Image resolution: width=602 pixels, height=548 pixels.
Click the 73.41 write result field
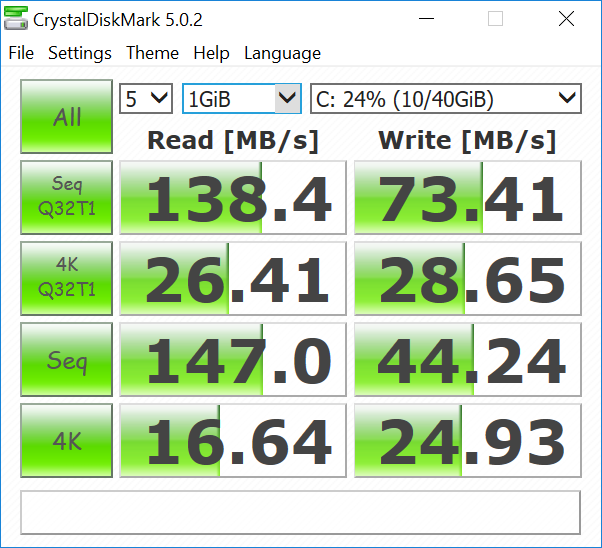pyautogui.click(x=468, y=197)
